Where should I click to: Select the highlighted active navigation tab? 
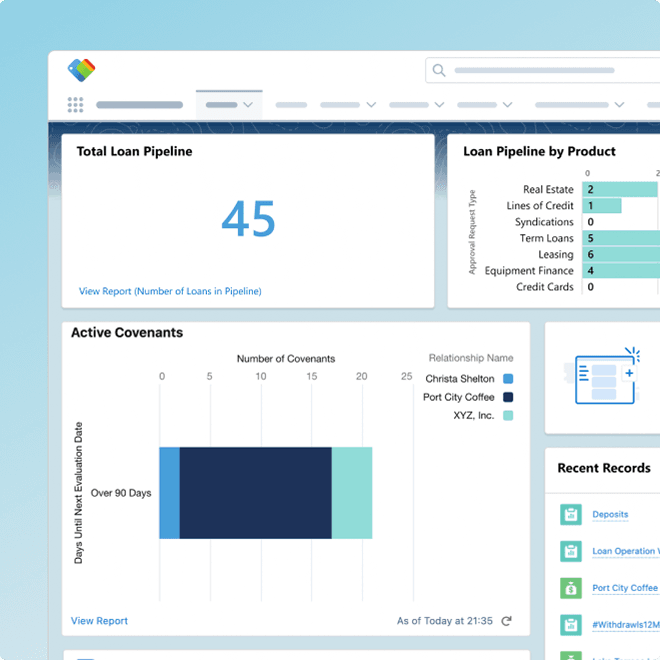(x=222, y=105)
